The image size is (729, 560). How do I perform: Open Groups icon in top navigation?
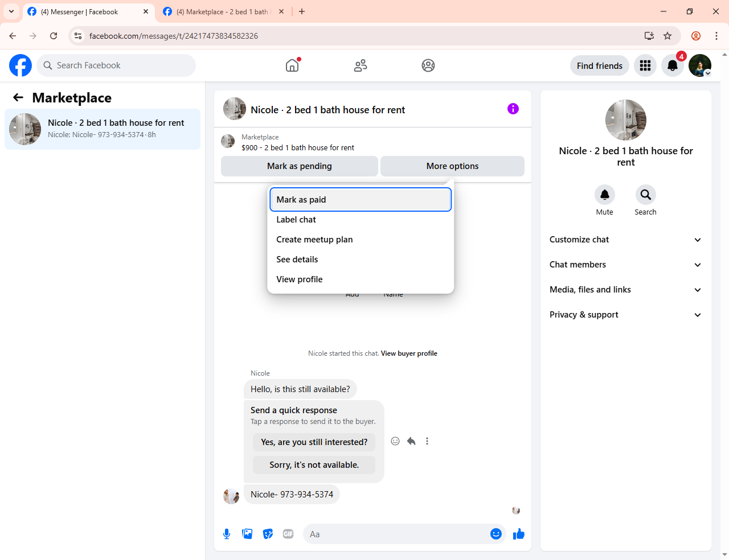coord(428,65)
